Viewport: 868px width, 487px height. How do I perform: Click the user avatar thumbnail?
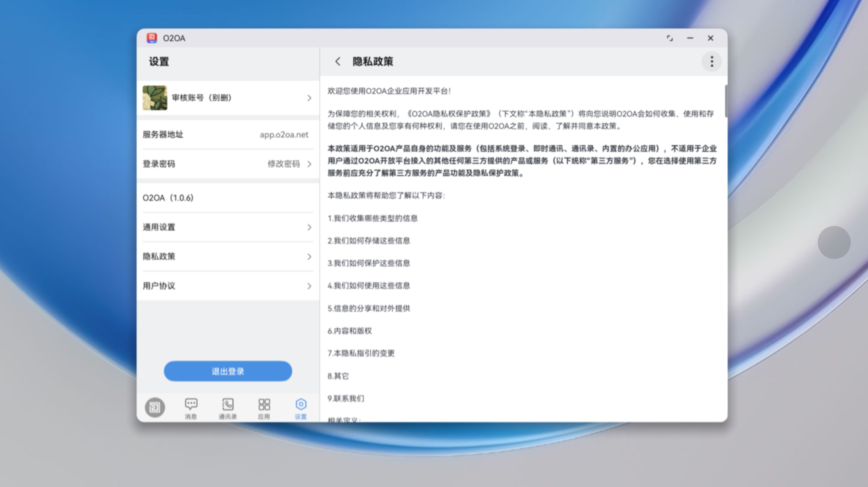tap(155, 98)
